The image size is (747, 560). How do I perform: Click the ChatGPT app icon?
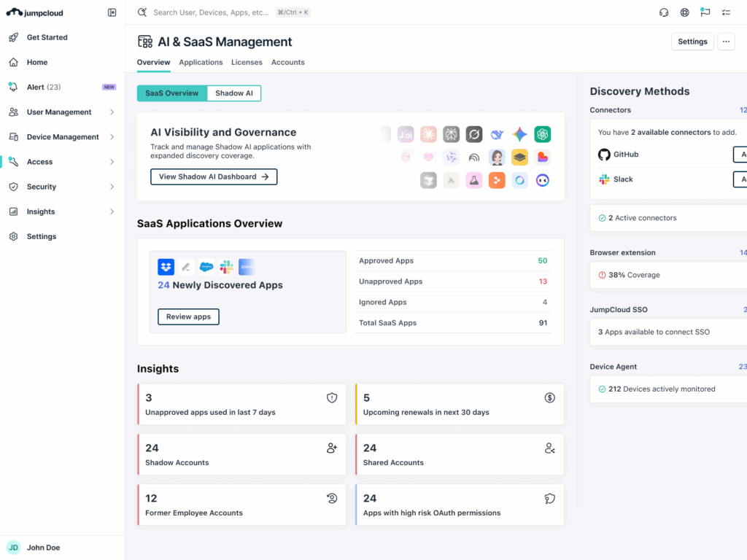pyautogui.click(x=542, y=134)
